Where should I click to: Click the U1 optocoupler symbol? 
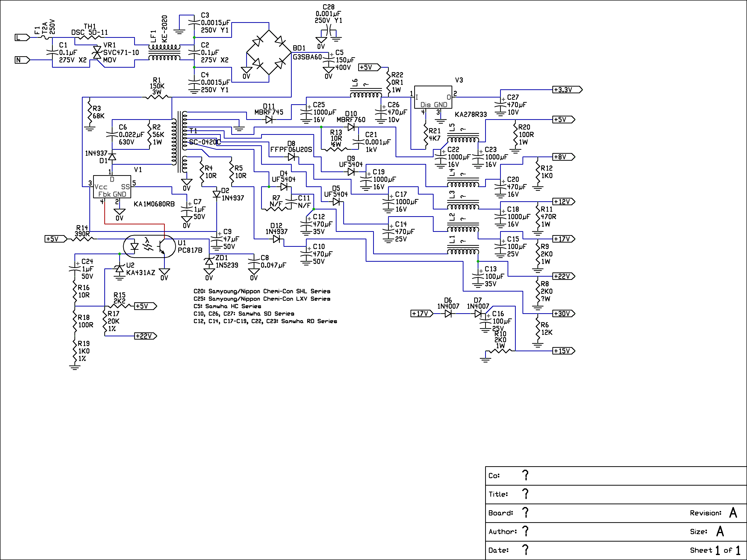[149, 246]
